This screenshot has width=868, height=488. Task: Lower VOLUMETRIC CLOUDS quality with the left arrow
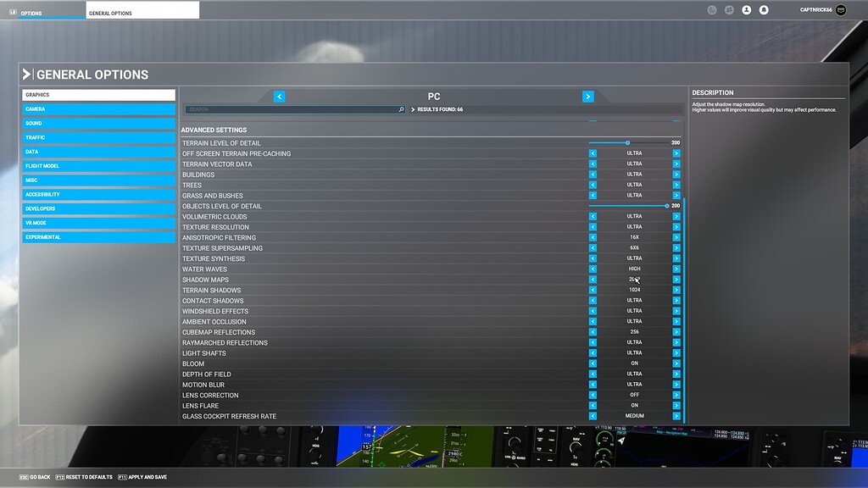pyautogui.click(x=592, y=216)
